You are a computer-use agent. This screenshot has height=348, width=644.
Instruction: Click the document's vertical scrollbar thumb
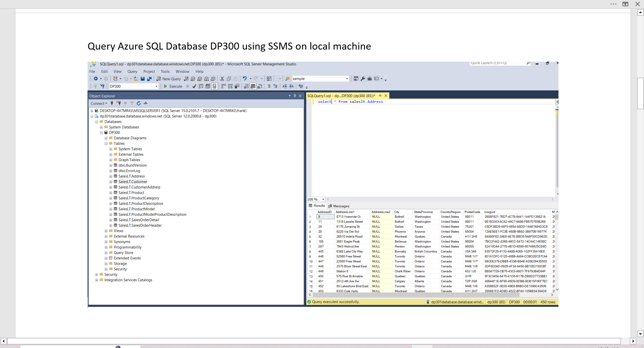[640, 93]
